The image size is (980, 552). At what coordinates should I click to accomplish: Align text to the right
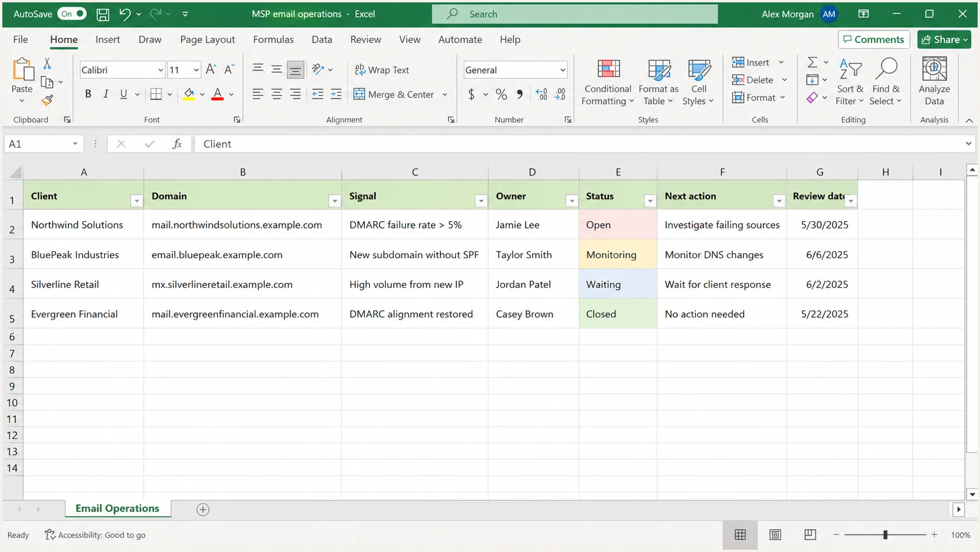tap(295, 94)
